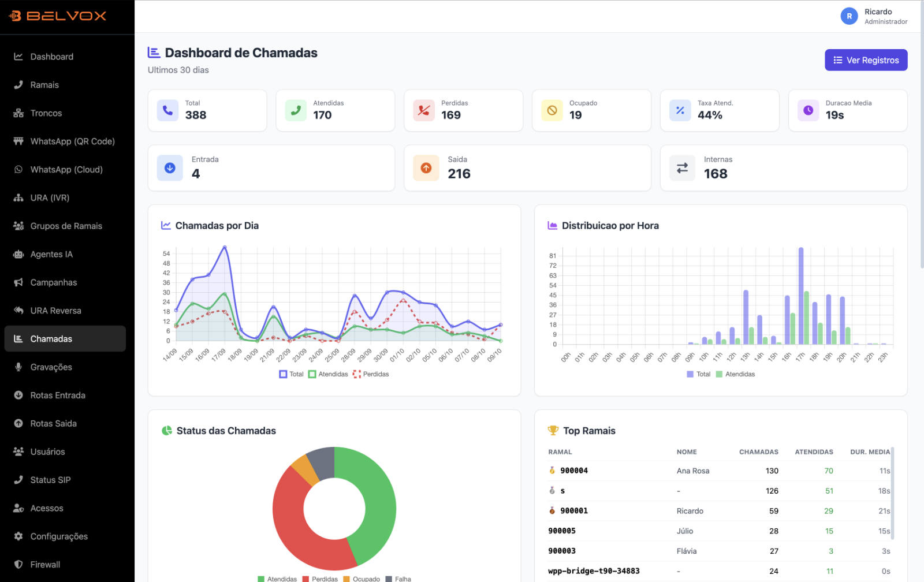Open Status SIP in the sidebar
This screenshot has height=582, width=924.
pos(65,480)
